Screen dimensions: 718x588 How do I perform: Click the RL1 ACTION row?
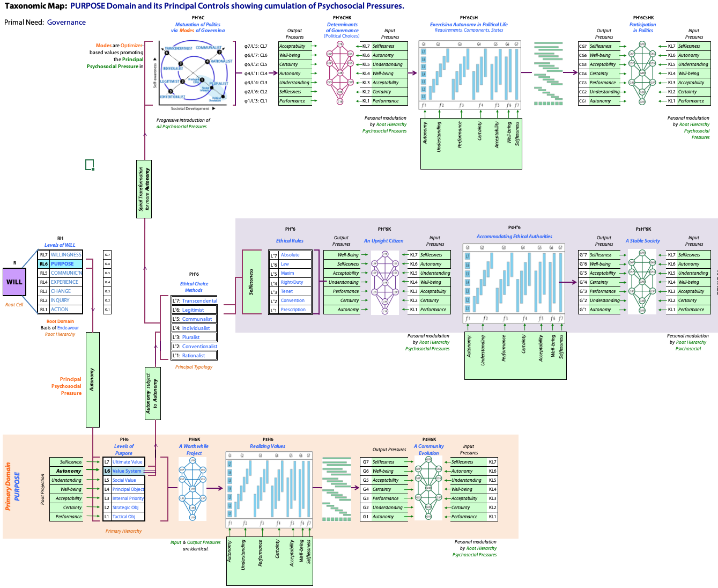click(x=61, y=310)
